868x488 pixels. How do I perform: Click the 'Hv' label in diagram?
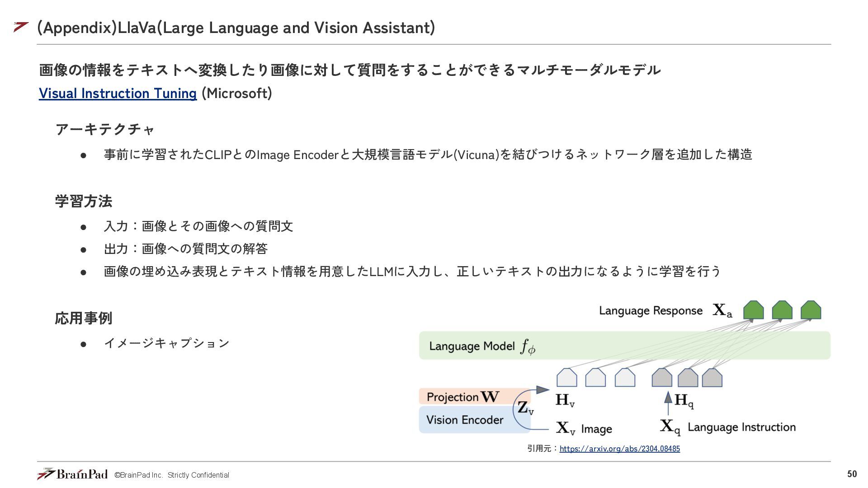565,400
